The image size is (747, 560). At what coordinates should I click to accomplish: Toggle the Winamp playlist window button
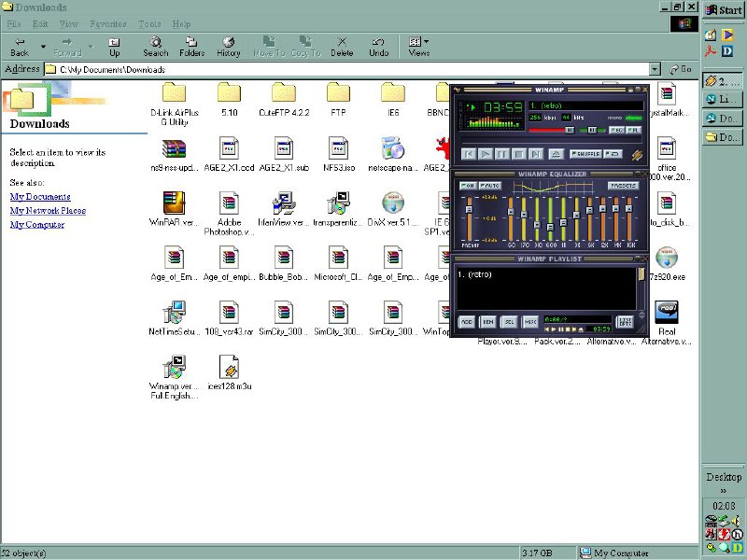click(634, 130)
